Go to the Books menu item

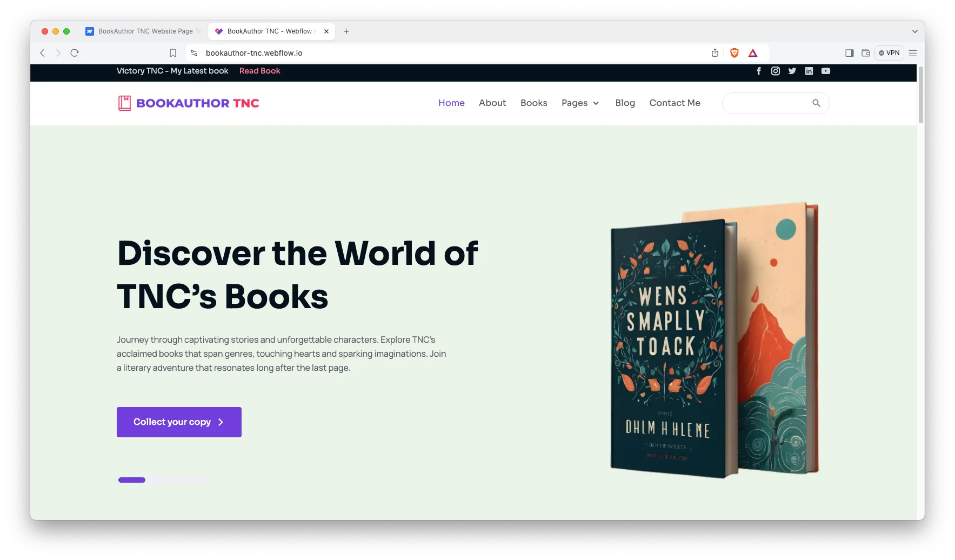click(533, 103)
